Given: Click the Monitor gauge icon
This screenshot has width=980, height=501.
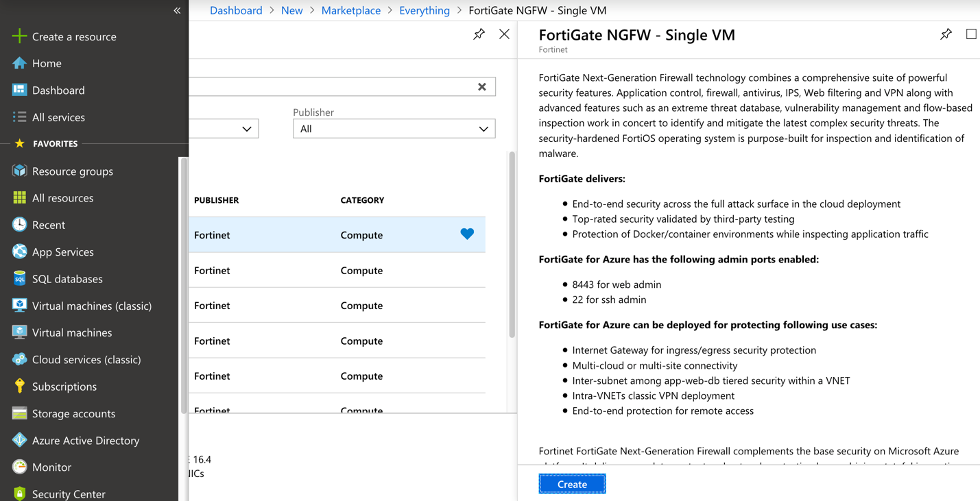Looking at the screenshot, I should (x=19, y=467).
